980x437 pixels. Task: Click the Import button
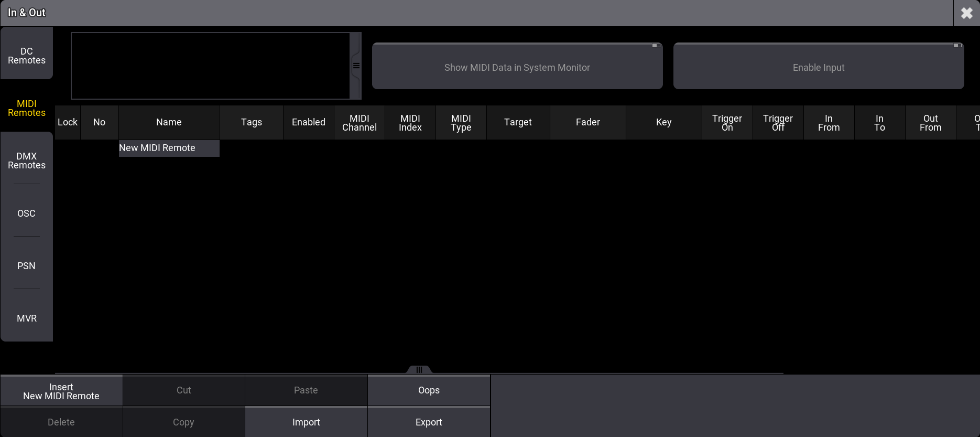[306, 422]
